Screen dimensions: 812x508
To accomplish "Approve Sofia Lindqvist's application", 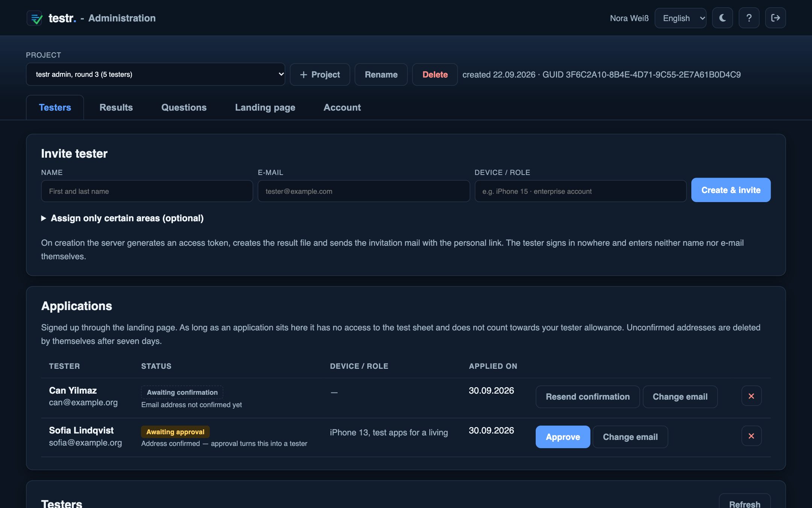I will [563, 437].
